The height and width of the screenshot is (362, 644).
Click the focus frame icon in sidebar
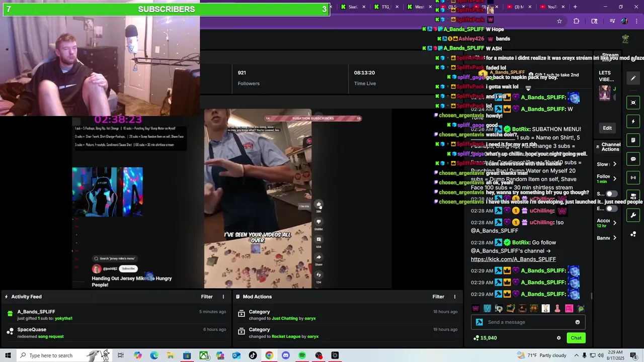pyautogui.click(x=633, y=103)
